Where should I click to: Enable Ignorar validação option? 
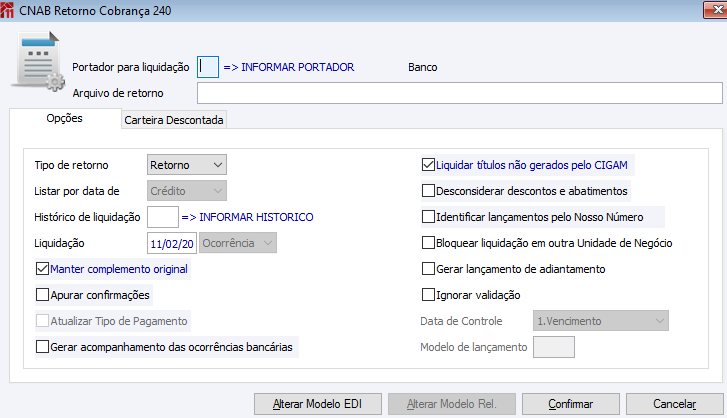429,295
